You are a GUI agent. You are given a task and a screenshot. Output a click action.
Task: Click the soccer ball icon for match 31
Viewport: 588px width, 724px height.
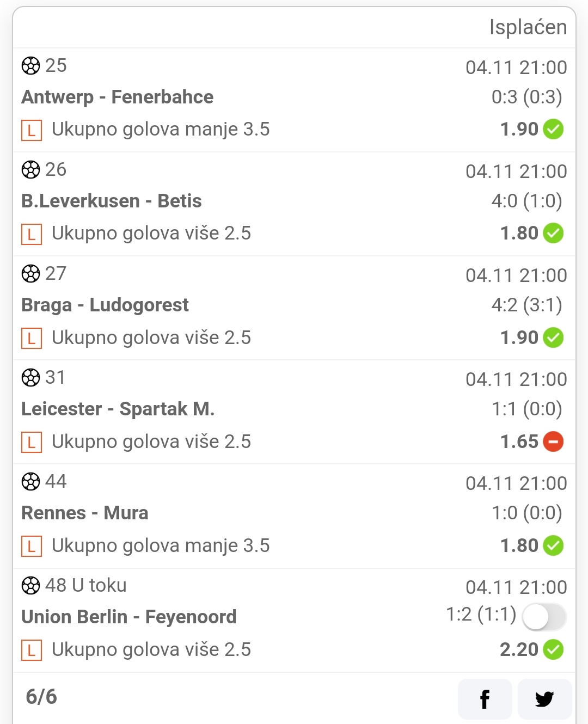click(30, 378)
